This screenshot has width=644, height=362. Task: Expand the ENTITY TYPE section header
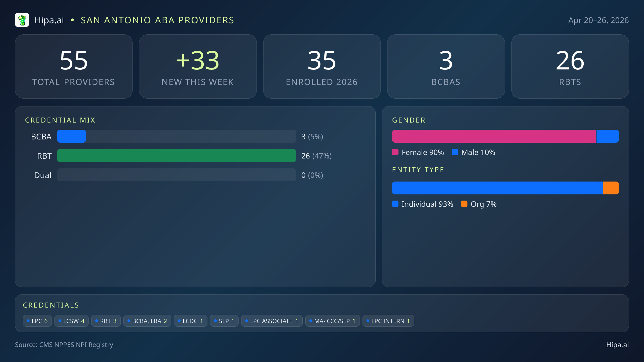point(418,170)
